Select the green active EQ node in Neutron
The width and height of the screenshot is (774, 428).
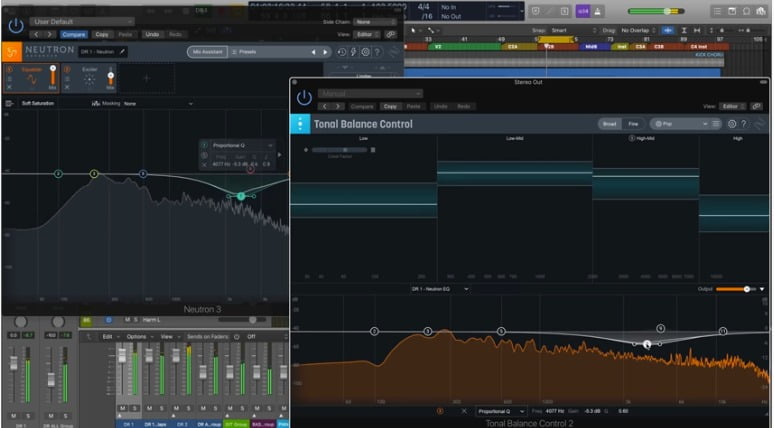pos(241,196)
